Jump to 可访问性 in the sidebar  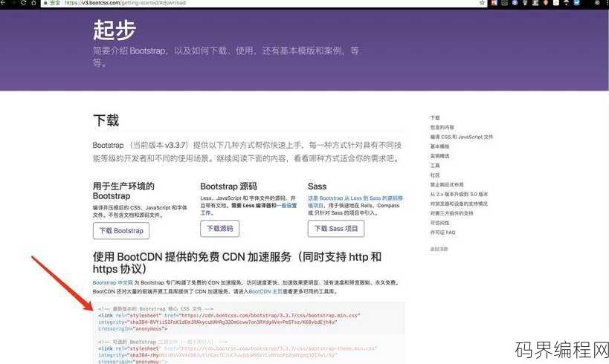[x=439, y=223]
